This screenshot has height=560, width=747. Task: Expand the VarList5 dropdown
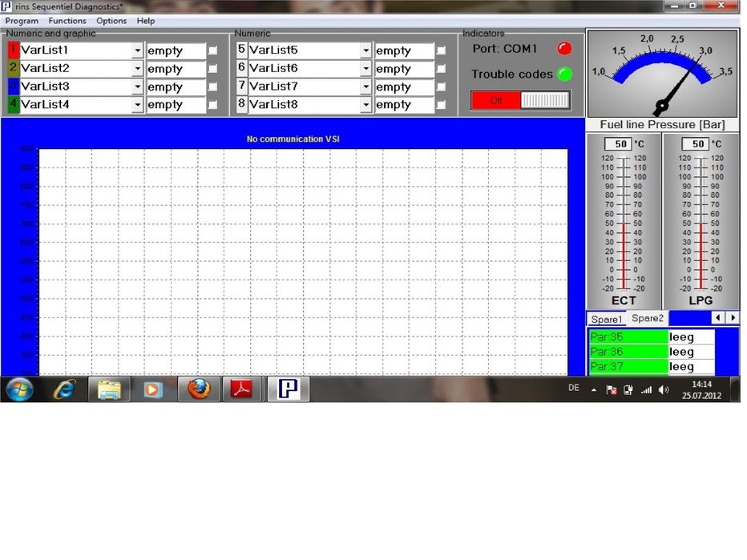coord(365,50)
